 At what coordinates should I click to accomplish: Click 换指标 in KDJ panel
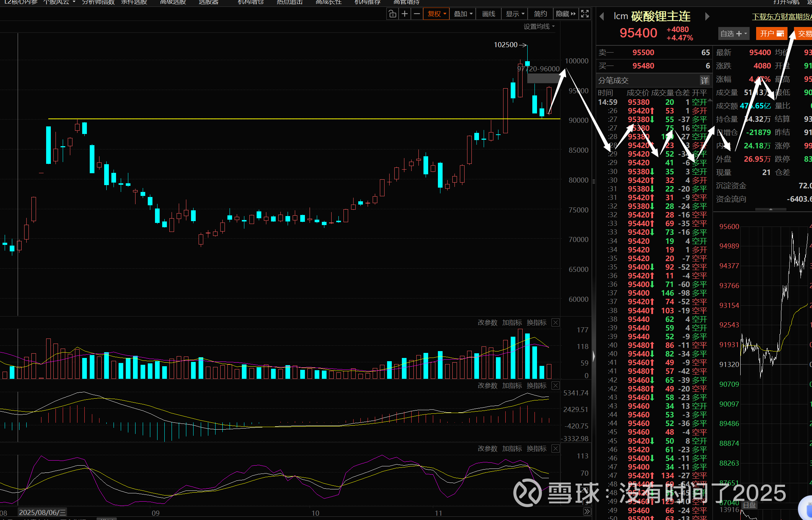coord(536,449)
